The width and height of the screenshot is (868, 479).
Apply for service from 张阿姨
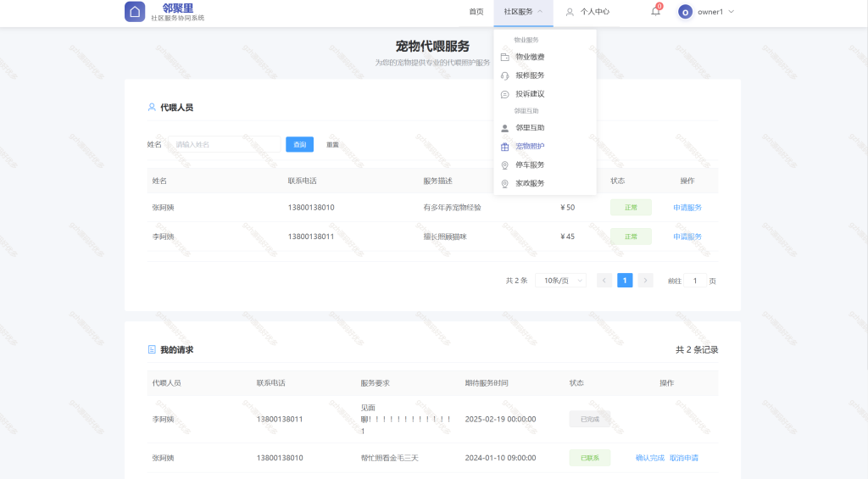pos(687,208)
